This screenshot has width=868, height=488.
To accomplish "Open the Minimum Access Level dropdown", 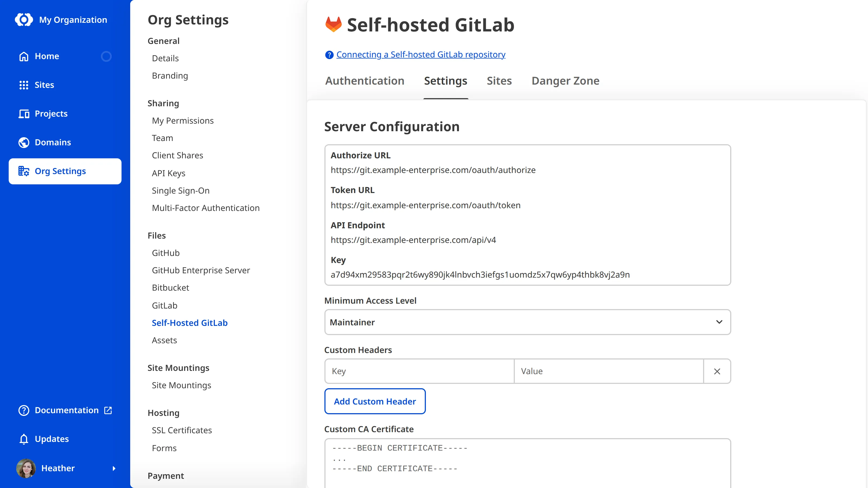I will pyautogui.click(x=527, y=322).
